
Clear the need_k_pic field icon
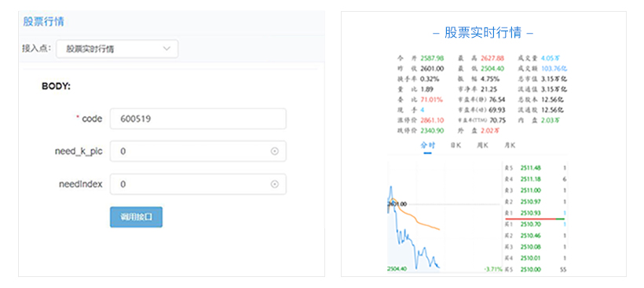[274, 151]
